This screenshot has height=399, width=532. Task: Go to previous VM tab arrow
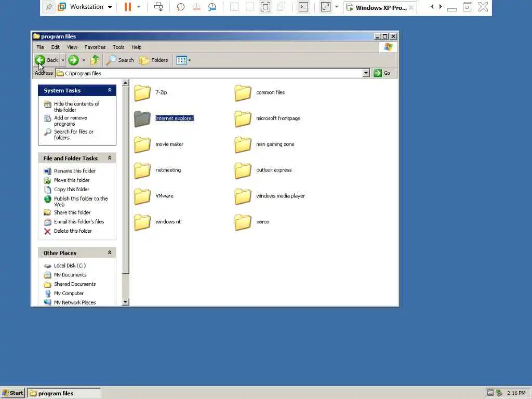coord(432,6)
